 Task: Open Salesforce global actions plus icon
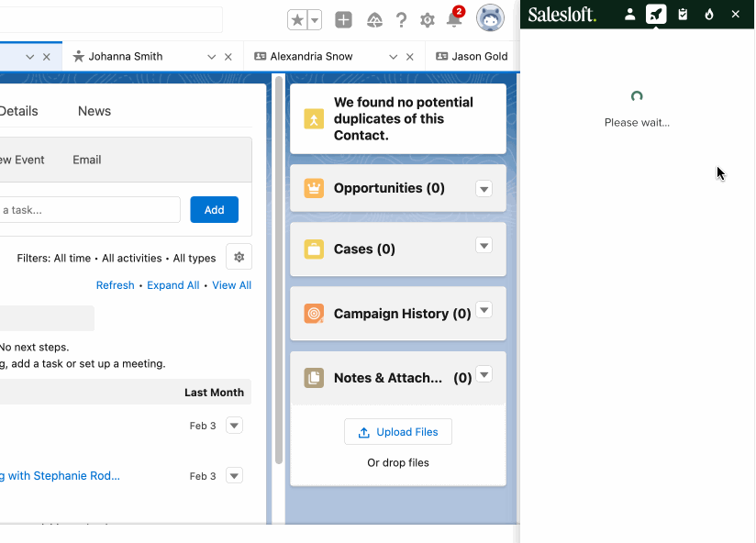click(342, 18)
